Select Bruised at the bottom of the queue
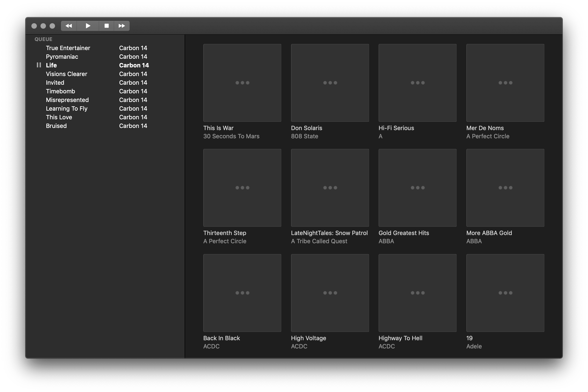Image resolution: width=588 pixels, height=392 pixels. tap(56, 126)
